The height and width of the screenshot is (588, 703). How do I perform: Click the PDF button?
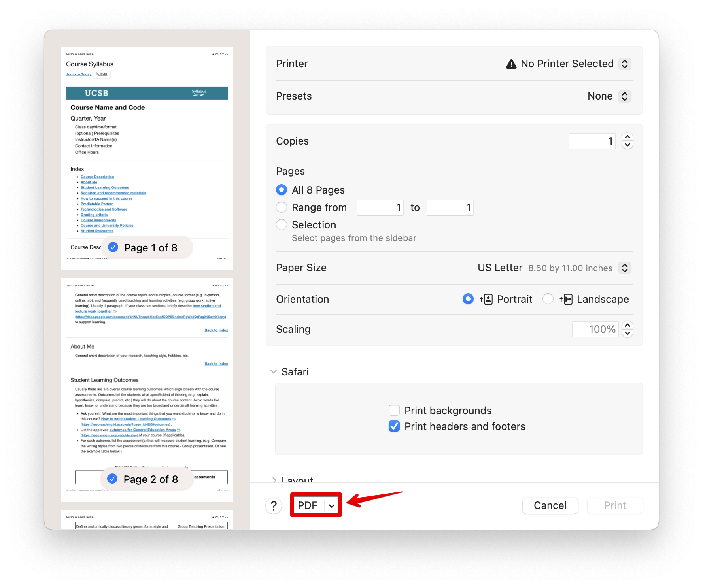click(x=308, y=505)
